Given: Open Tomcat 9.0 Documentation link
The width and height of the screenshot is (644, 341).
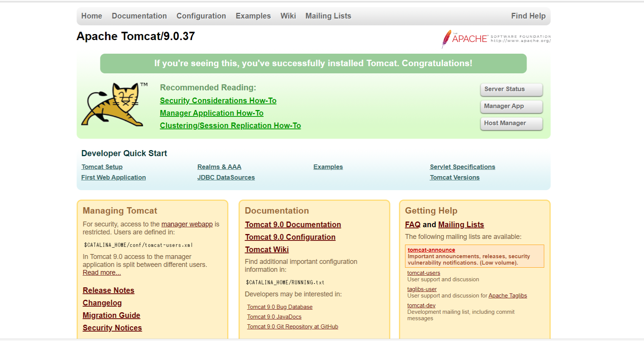Looking at the screenshot, I should pos(293,225).
